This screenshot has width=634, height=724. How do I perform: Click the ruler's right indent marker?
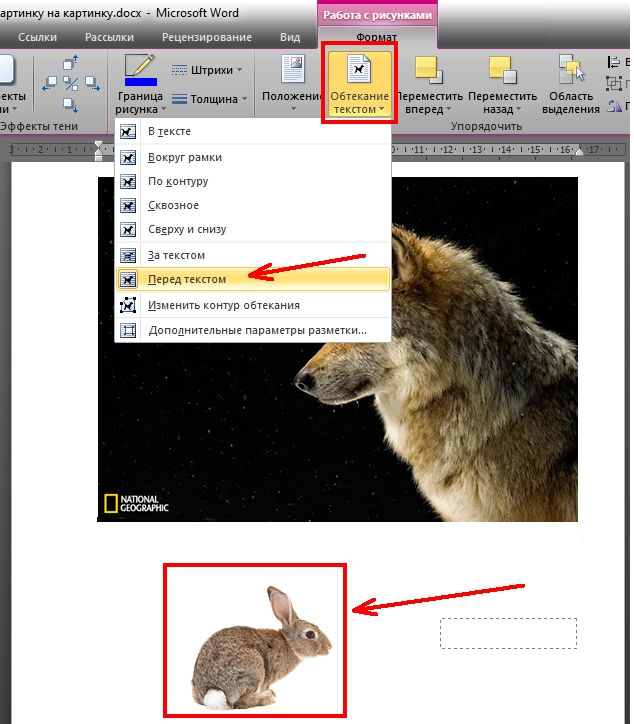point(579,151)
